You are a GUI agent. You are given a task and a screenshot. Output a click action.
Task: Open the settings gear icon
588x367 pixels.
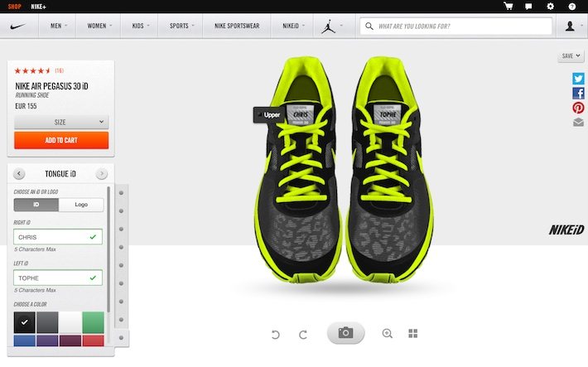point(550,7)
